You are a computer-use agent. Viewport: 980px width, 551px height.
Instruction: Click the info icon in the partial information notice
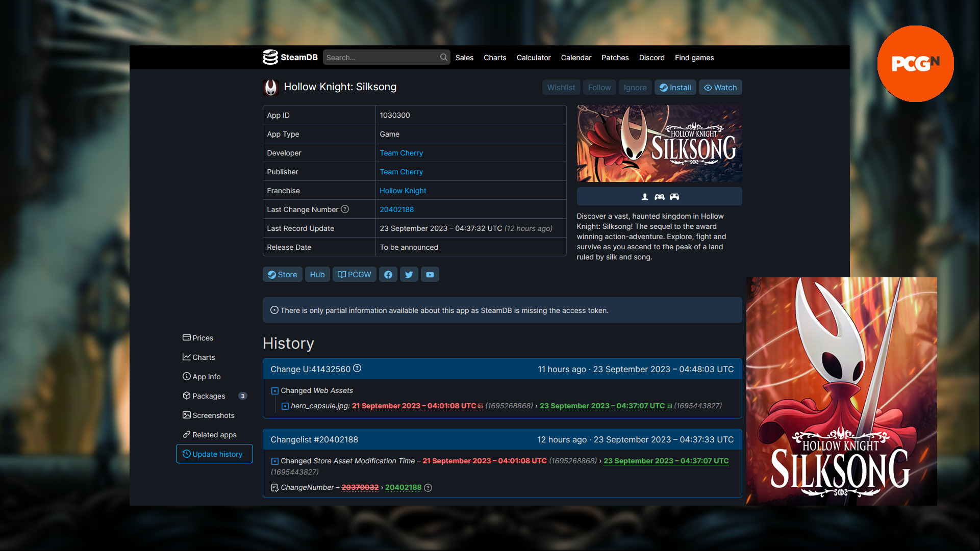point(274,310)
